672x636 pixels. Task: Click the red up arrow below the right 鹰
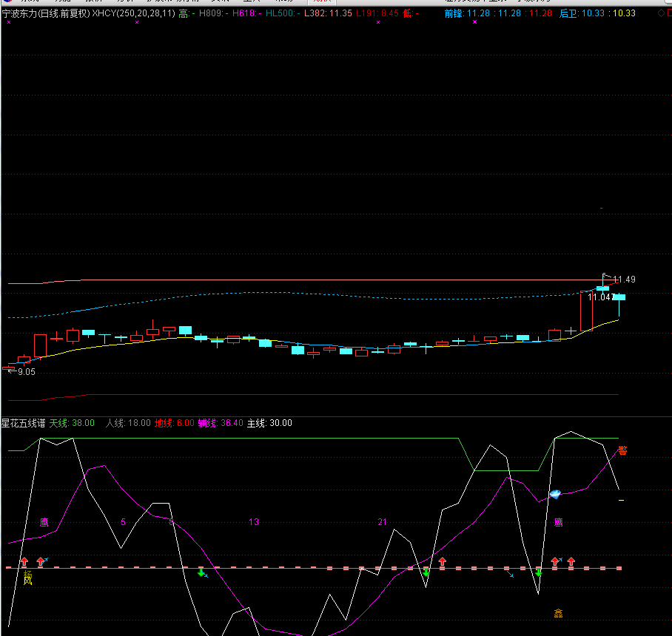[556, 561]
